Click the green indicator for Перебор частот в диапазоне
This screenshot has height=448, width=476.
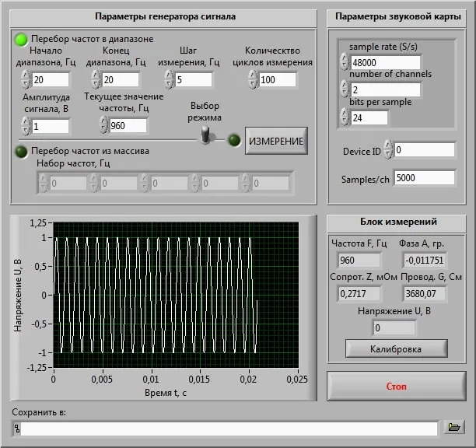pyautogui.click(x=21, y=38)
